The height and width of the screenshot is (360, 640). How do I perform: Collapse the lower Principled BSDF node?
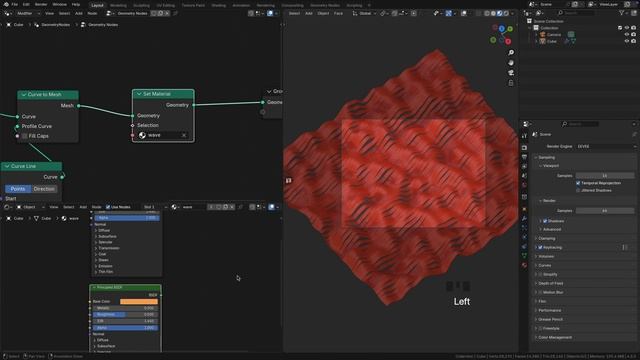[94, 287]
